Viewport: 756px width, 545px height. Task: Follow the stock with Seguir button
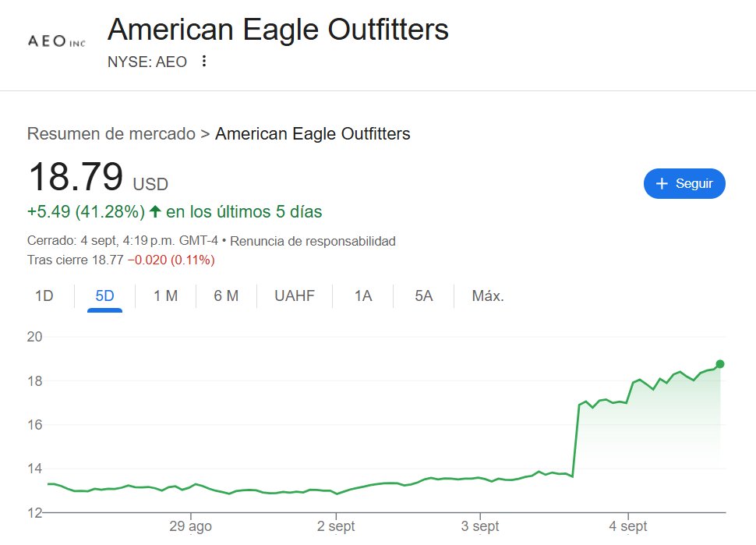pos(684,183)
